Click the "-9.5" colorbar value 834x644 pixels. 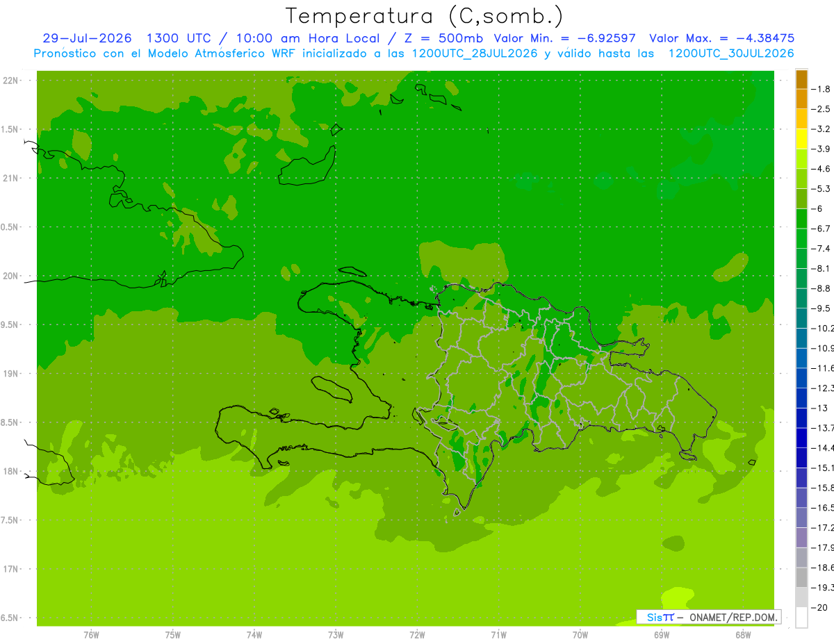pos(821,308)
